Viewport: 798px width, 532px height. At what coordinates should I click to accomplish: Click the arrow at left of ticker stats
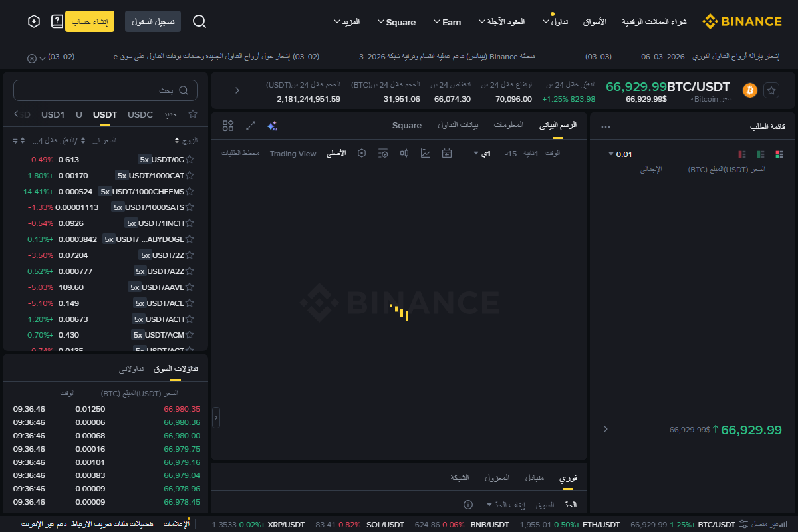click(x=237, y=90)
